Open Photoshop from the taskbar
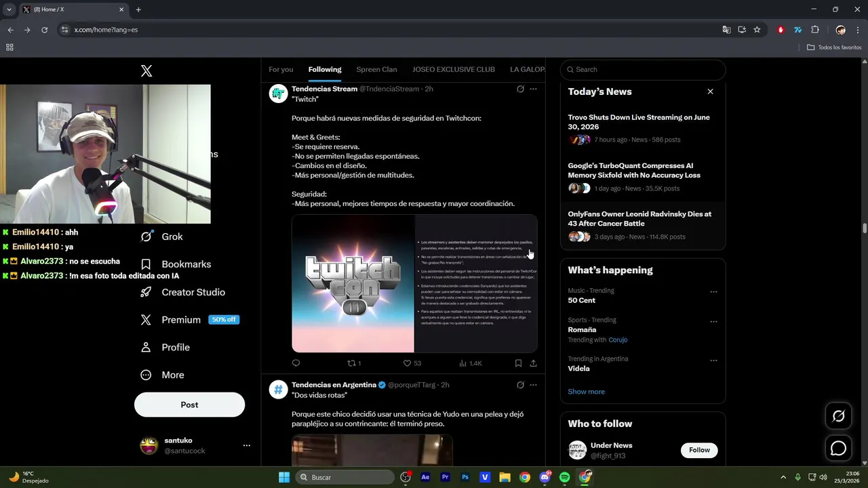This screenshot has height=488, width=868. click(465, 477)
